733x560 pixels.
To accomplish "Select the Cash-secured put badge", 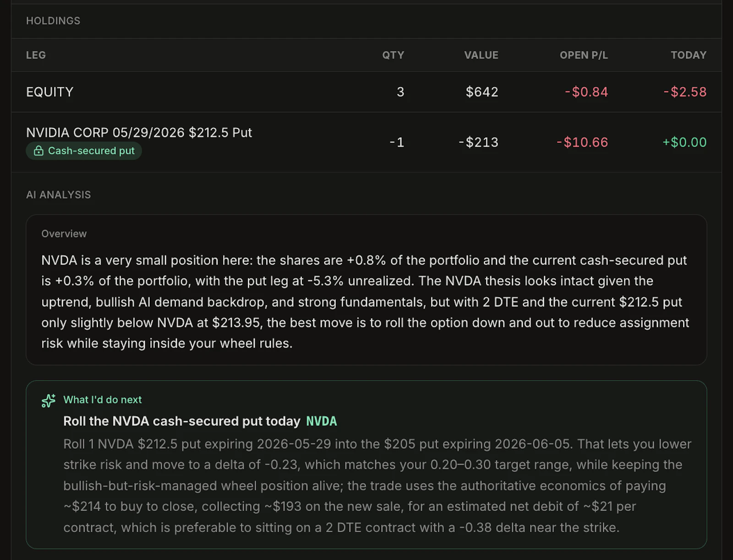I will [84, 151].
